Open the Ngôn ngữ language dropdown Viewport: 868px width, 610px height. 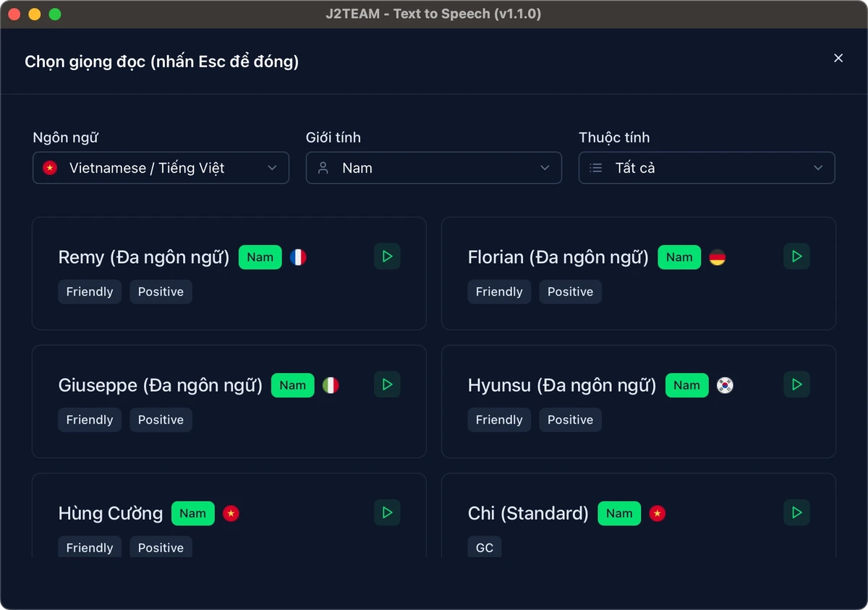point(161,168)
